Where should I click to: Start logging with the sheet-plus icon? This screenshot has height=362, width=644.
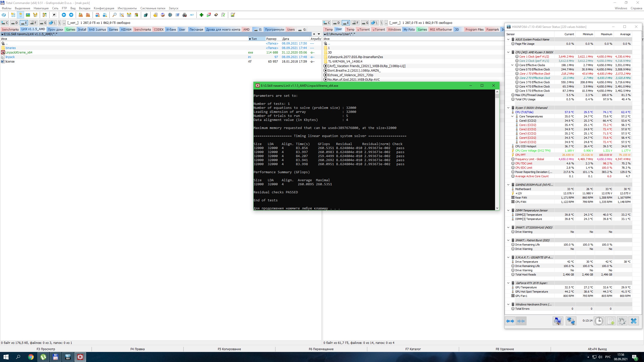click(611, 321)
